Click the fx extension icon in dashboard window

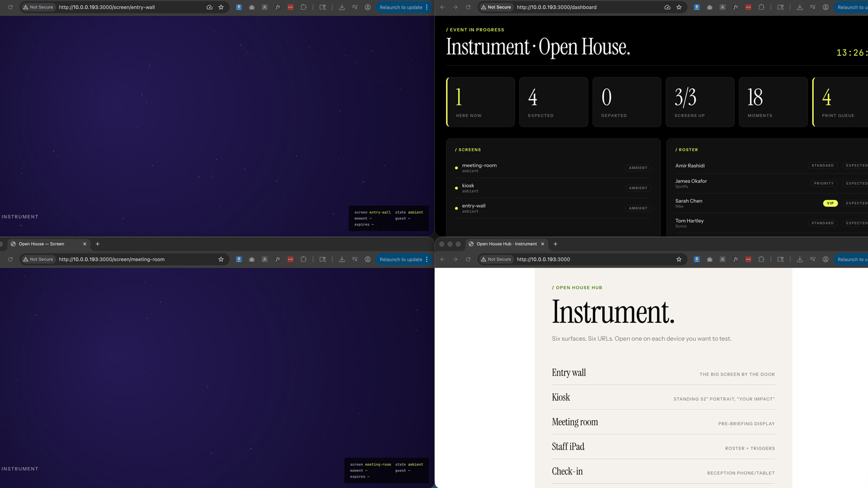tap(735, 7)
